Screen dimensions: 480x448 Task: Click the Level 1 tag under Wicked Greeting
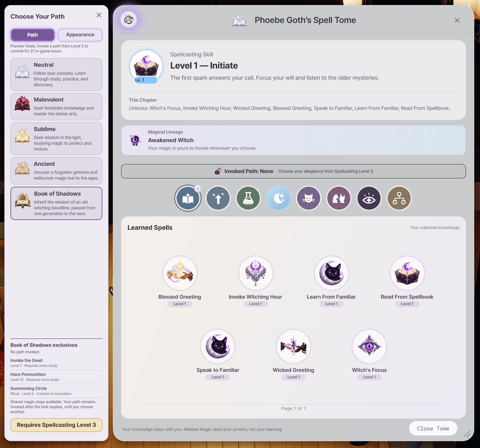[x=294, y=377]
